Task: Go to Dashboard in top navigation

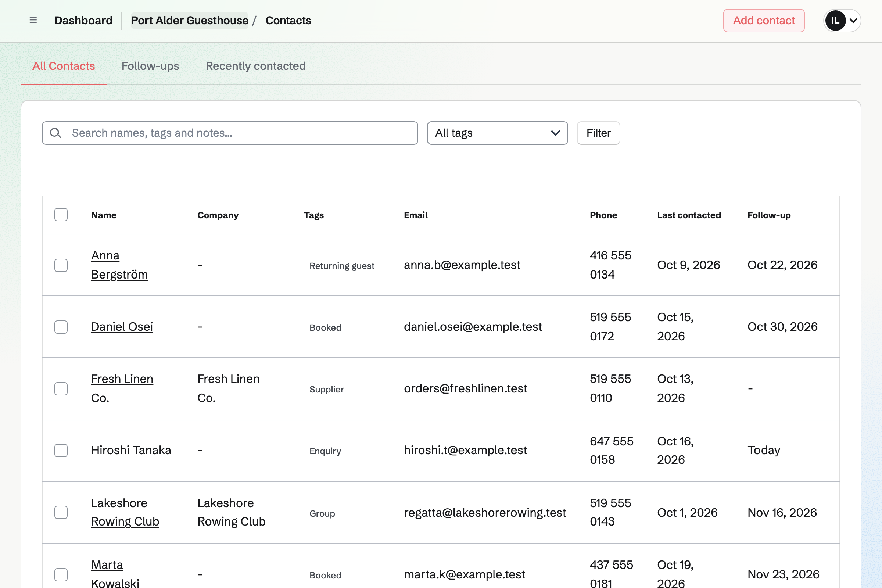Action: (83, 20)
